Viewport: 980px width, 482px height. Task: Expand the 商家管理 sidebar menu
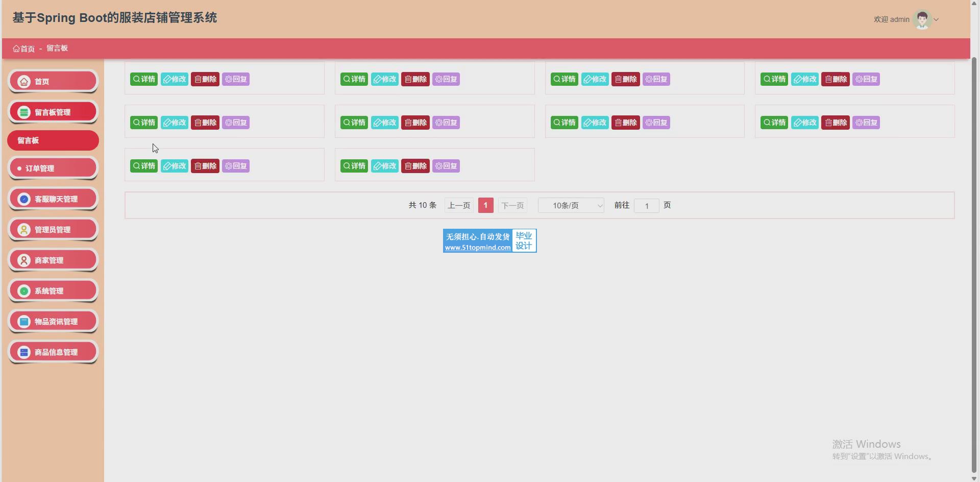tap(53, 260)
